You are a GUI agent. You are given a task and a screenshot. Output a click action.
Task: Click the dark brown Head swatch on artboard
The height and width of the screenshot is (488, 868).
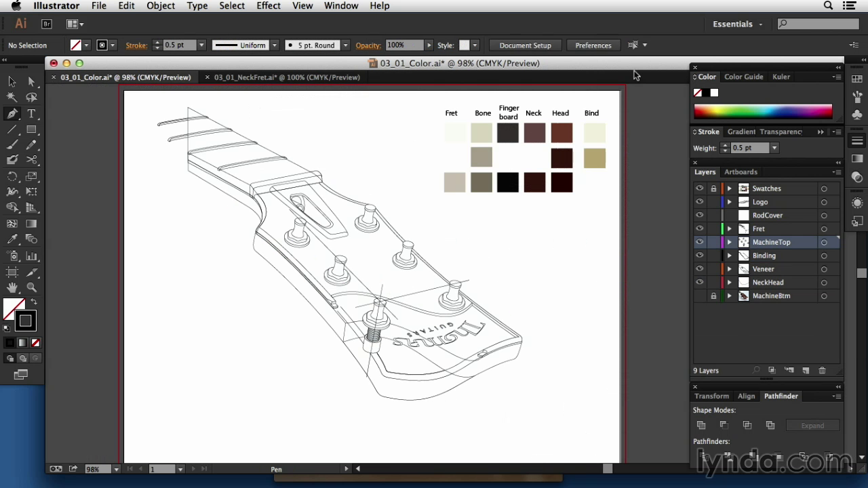[x=561, y=158]
